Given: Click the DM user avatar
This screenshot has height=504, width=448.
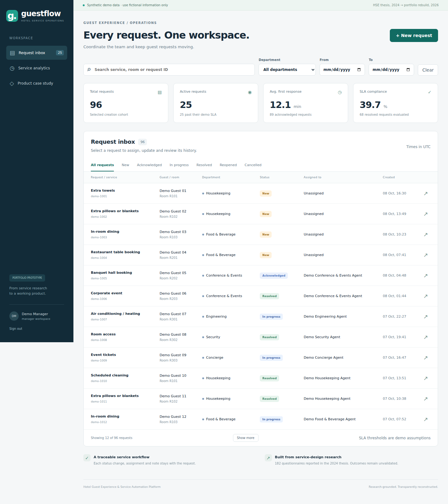Looking at the screenshot, I should point(14,316).
